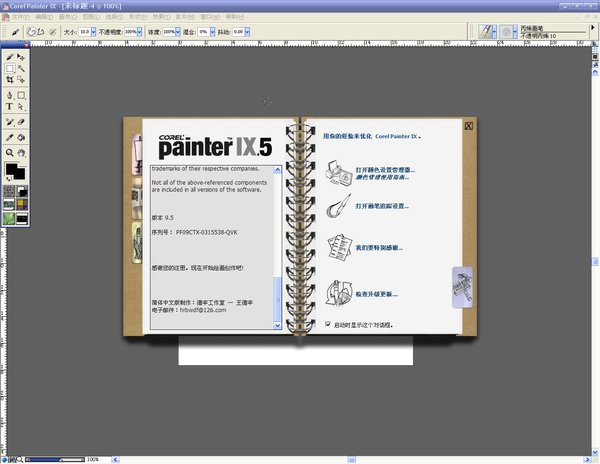
Task: Select the Crop tool
Action: 10,80
